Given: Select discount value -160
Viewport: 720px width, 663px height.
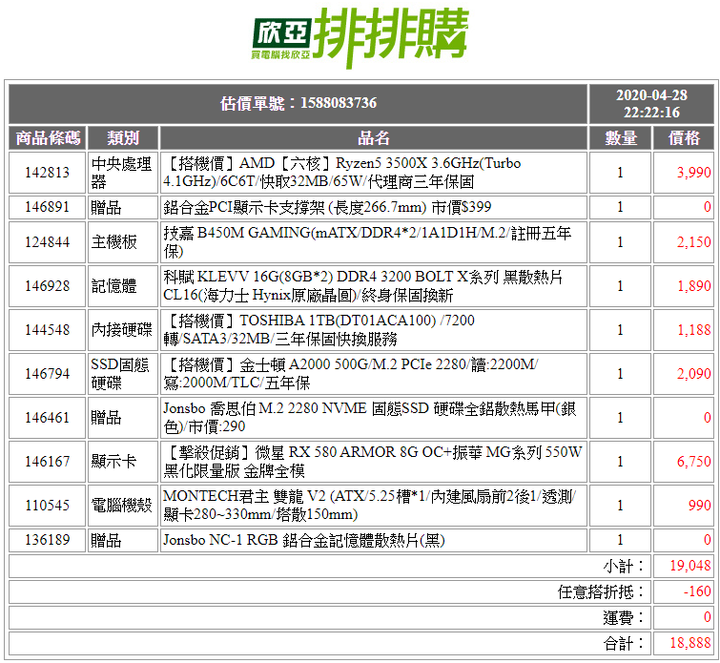Looking at the screenshot, I should [684, 592].
